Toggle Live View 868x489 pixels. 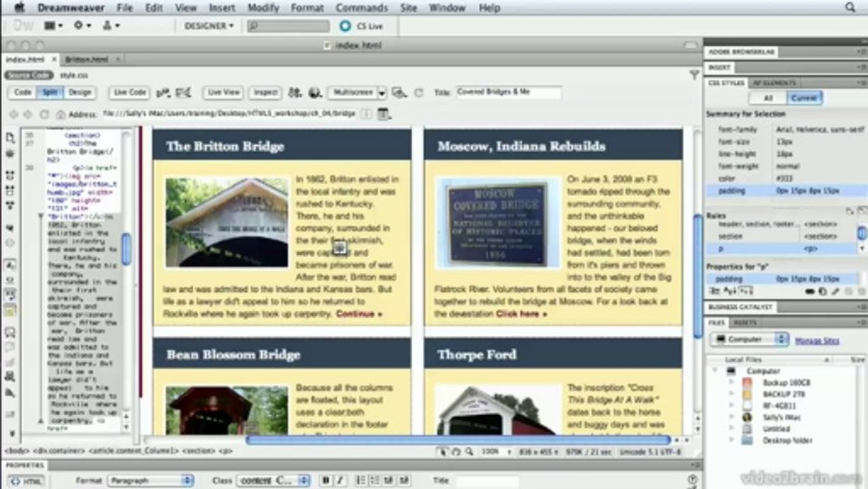point(223,92)
